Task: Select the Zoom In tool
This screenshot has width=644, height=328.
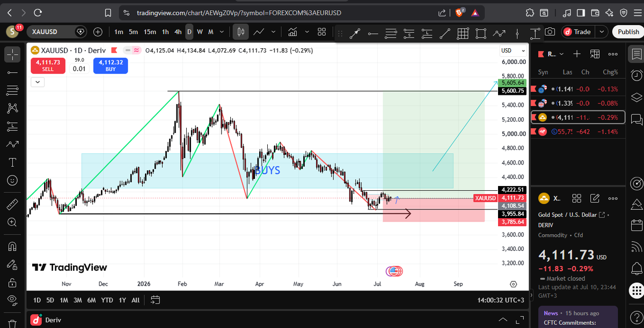Action: point(12,222)
